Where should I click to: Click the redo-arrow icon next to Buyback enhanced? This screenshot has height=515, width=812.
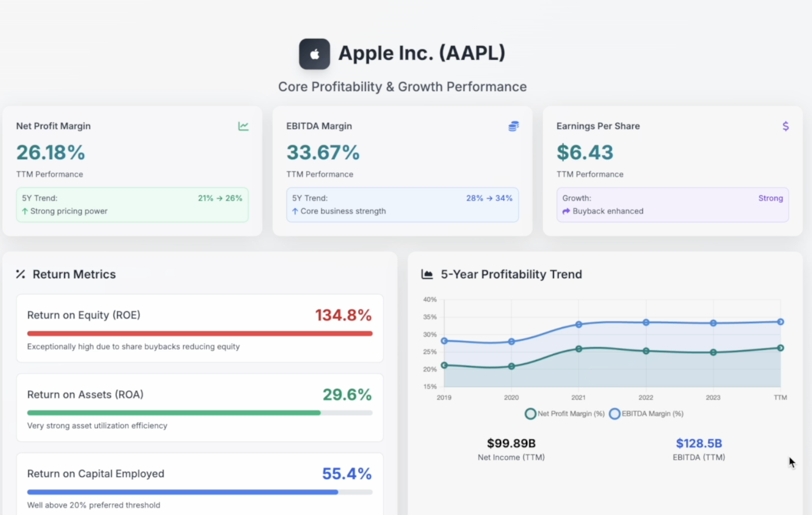tap(566, 211)
